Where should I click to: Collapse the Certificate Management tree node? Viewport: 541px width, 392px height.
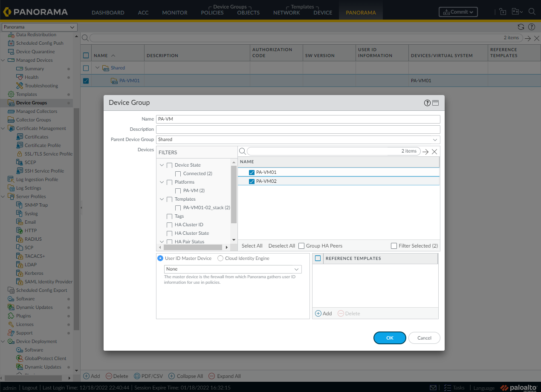(x=3, y=128)
